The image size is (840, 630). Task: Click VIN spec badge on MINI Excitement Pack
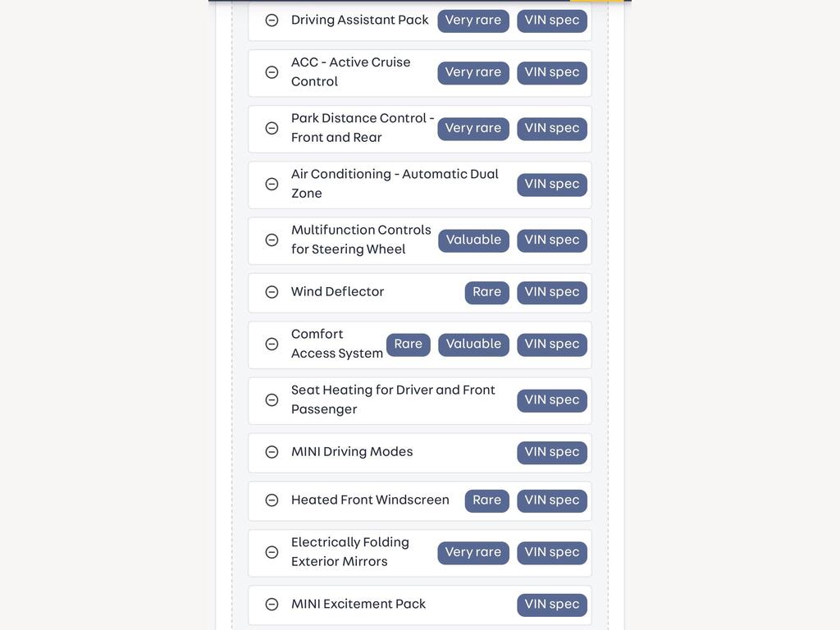[x=552, y=605]
